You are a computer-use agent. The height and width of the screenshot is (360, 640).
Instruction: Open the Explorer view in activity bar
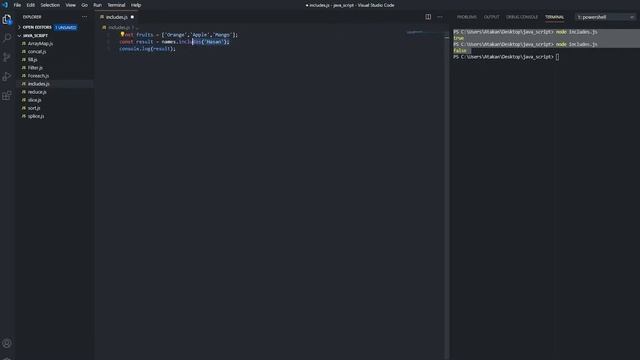click(7, 19)
